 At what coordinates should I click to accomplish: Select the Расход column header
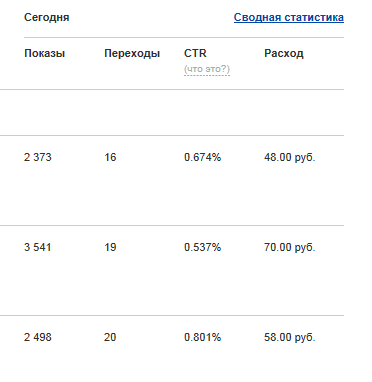tap(284, 53)
